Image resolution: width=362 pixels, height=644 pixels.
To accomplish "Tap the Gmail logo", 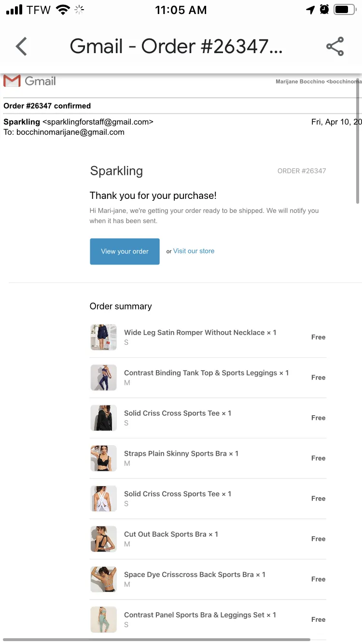I will 29,81.
